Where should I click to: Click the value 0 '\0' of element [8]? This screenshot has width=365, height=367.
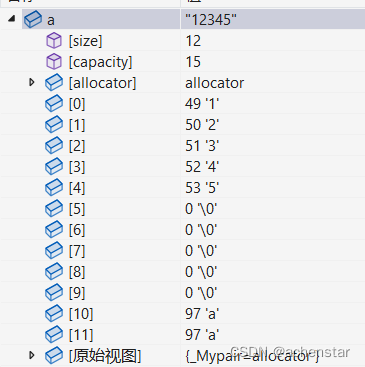coord(201,272)
